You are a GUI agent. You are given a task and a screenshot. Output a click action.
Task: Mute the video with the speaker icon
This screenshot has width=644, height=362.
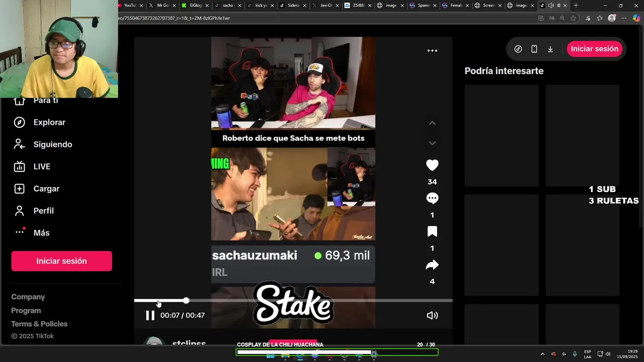(432, 315)
